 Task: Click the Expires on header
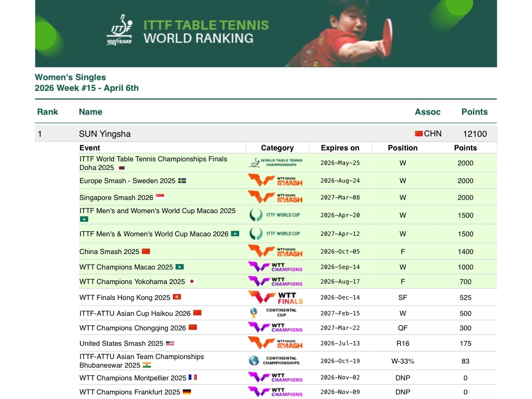pyautogui.click(x=340, y=148)
